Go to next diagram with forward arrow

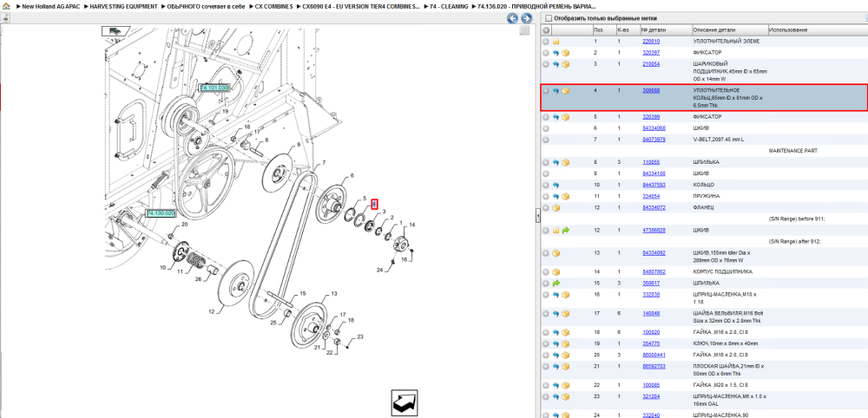[526, 18]
